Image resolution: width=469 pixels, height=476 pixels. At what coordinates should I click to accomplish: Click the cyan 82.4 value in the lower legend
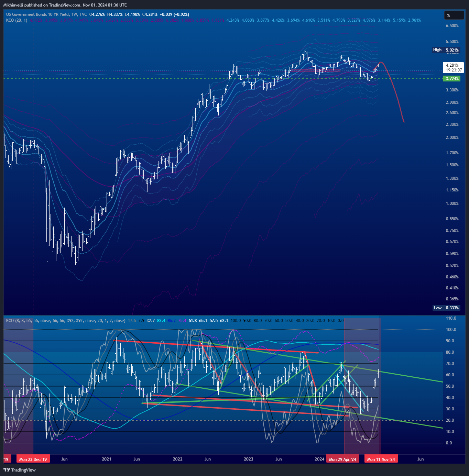[x=161, y=321]
